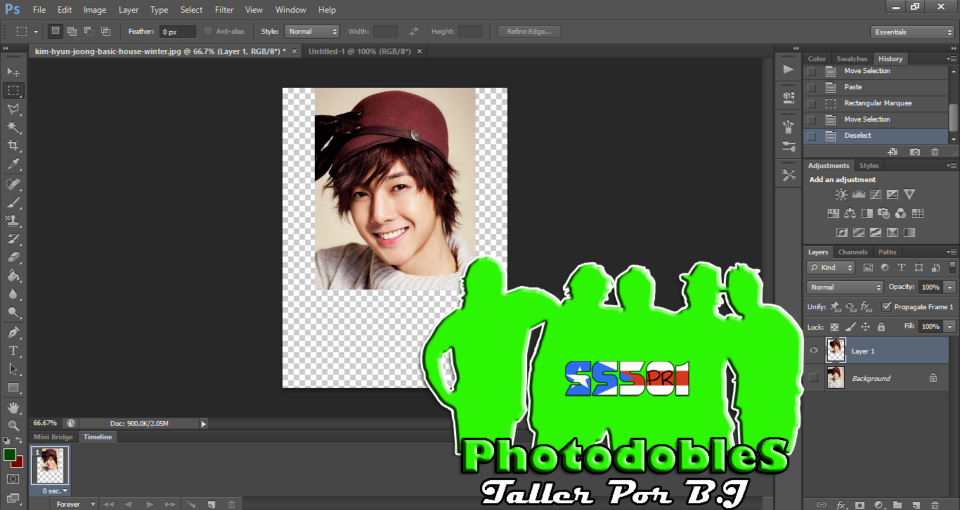Select the Dodge tool
960x510 pixels.
pos(13,313)
